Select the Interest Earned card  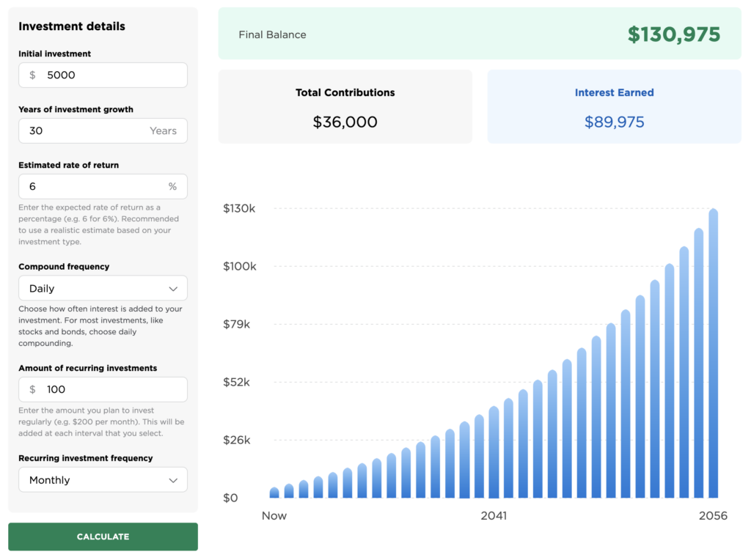[x=614, y=107]
